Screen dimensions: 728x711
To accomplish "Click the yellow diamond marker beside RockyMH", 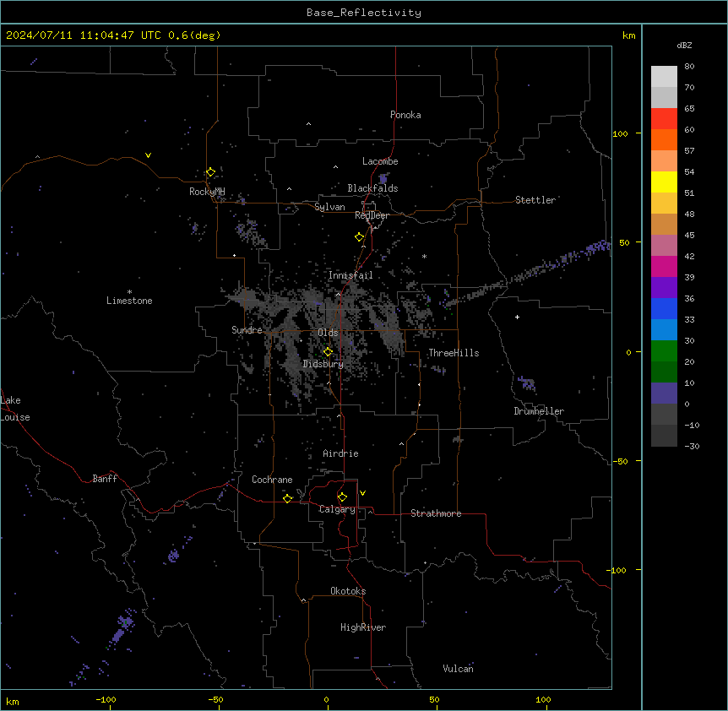I will click(210, 172).
